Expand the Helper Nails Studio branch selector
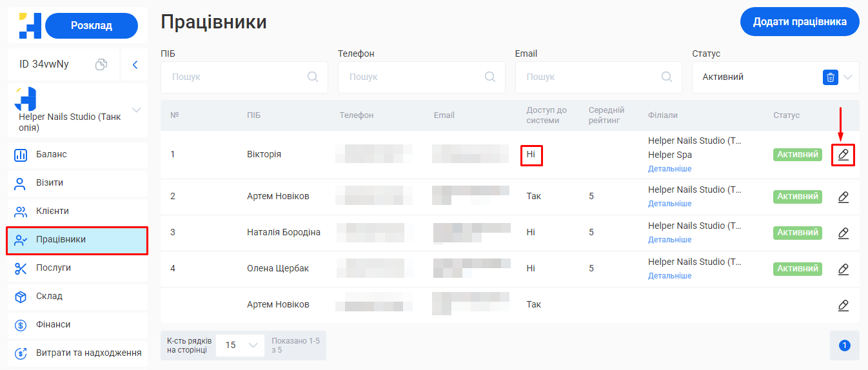868x370 pixels. tap(136, 110)
